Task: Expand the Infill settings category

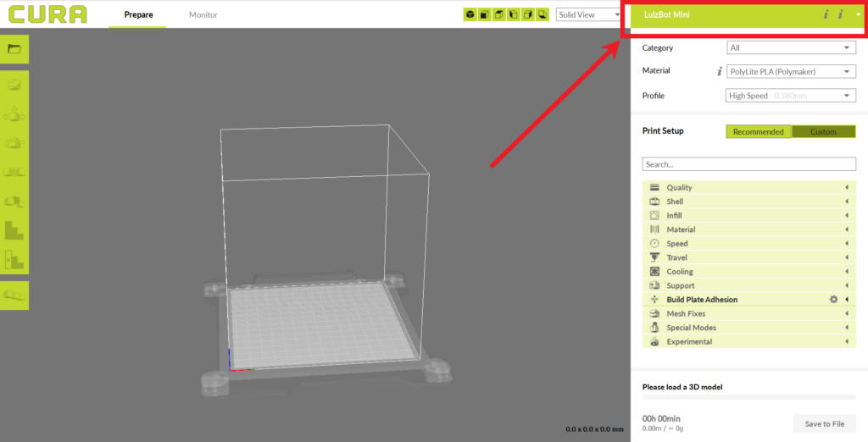Action: click(x=749, y=216)
